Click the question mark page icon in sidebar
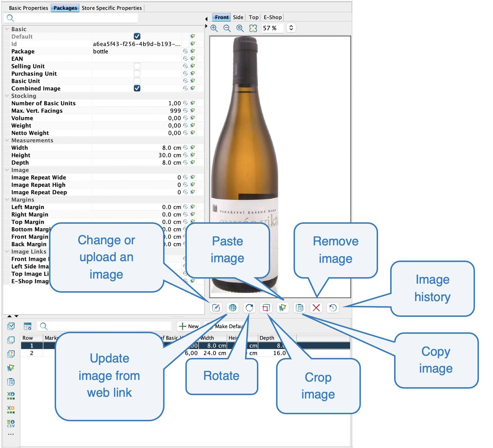 coord(11,354)
